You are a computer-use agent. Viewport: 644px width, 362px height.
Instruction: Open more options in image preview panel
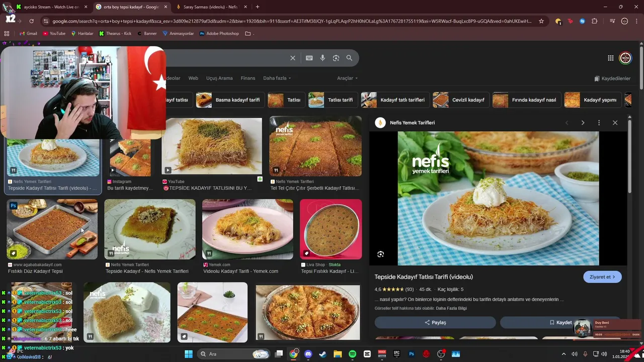click(599, 123)
